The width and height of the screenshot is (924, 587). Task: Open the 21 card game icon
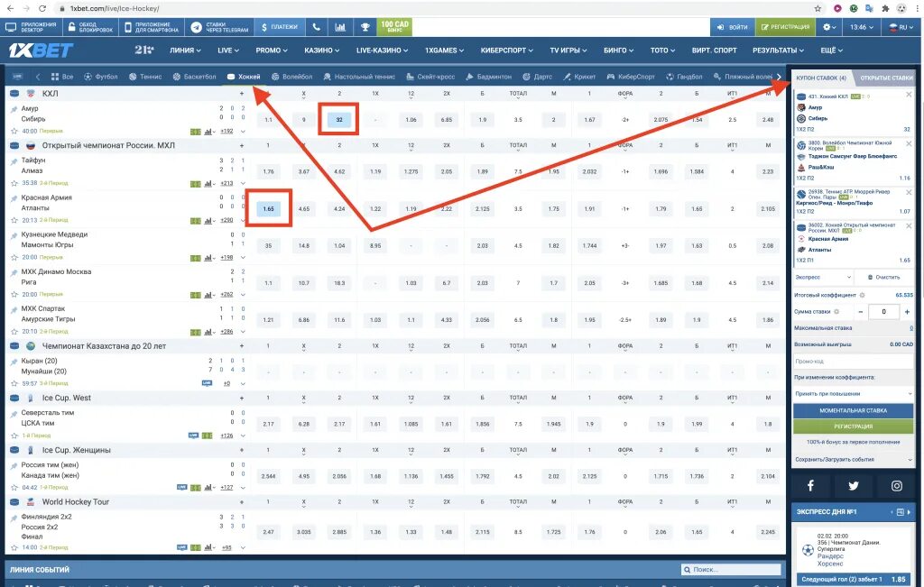pyautogui.click(x=143, y=50)
